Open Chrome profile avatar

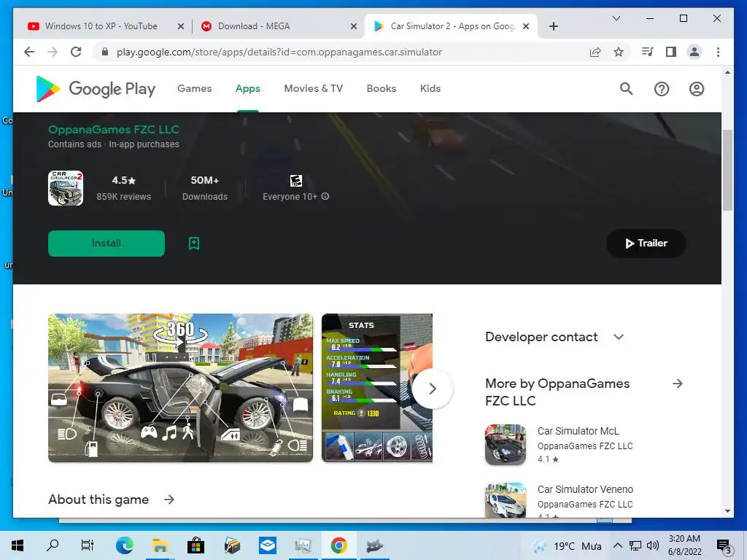[694, 52]
